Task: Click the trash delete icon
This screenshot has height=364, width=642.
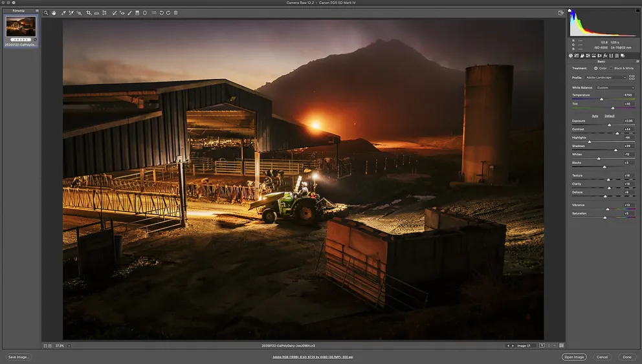Action: click(175, 13)
